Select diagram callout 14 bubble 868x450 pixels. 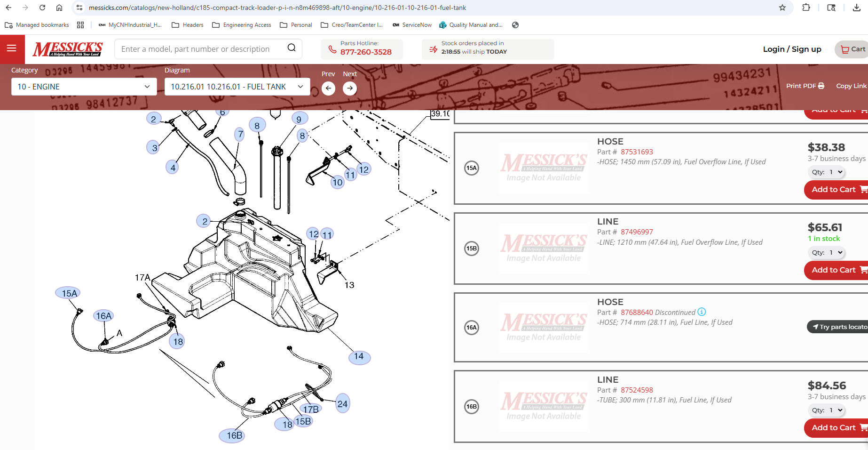point(359,357)
